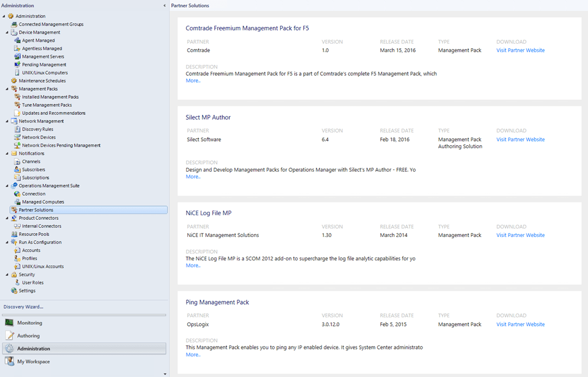Click release date March 15, 2016
This screenshot has width=588, height=377.
click(x=397, y=50)
